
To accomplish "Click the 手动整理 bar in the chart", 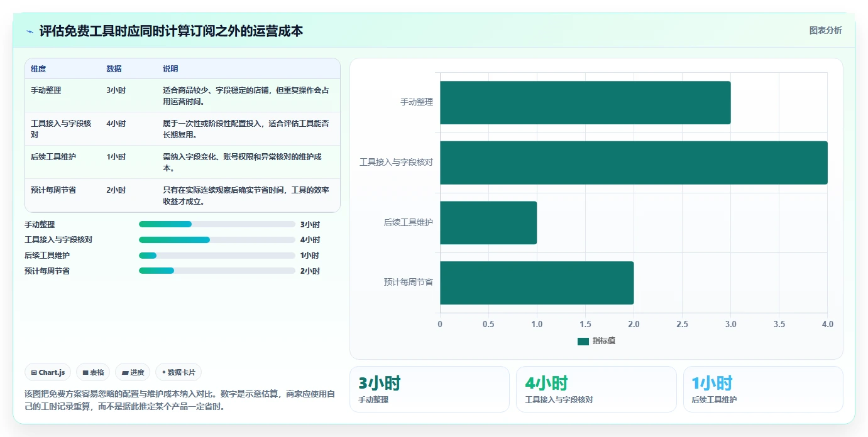I will pyautogui.click(x=585, y=102).
